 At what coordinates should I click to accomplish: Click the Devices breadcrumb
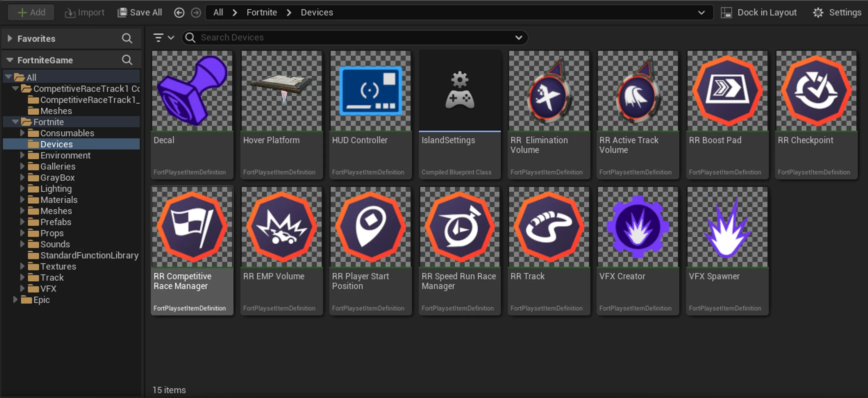(317, 12)
